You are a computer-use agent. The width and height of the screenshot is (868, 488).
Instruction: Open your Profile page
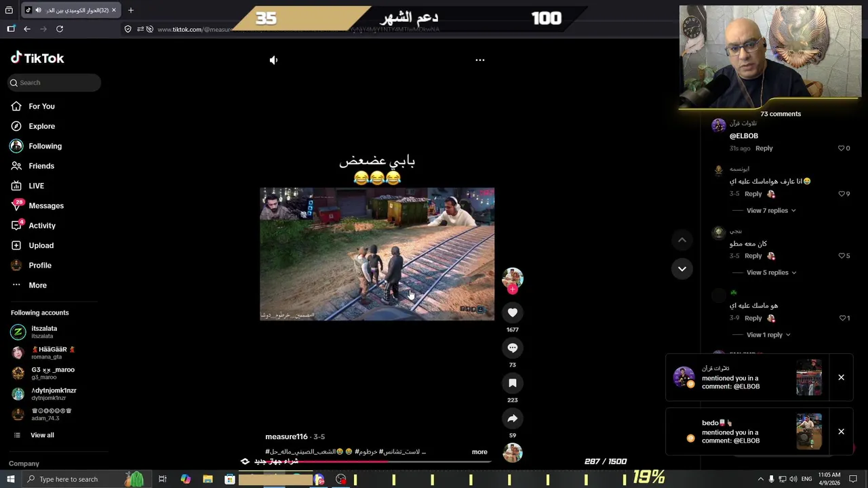click(39, 266)
